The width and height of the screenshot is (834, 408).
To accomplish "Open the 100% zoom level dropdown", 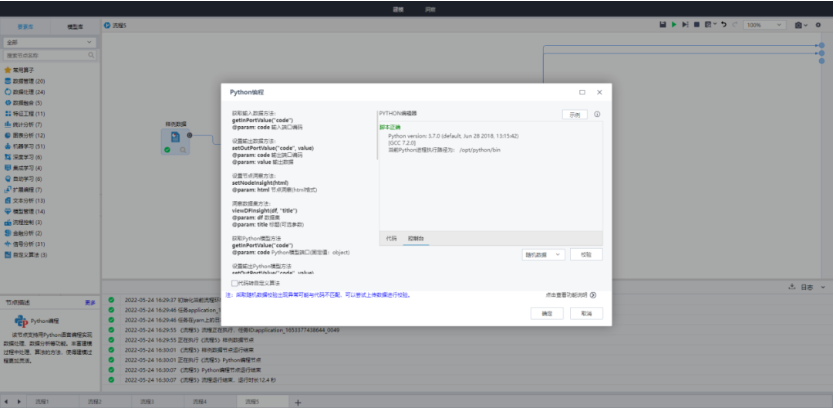I will (x=766, y=24).
